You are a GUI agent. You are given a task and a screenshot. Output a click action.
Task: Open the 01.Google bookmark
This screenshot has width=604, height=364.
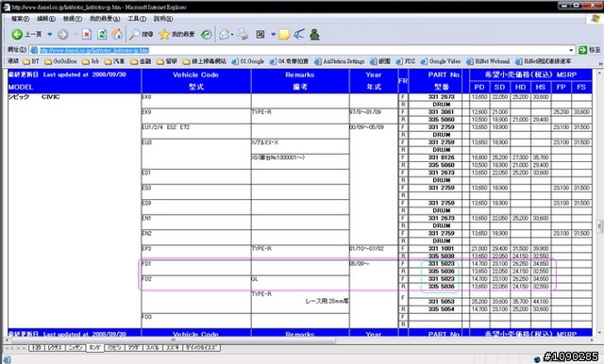pos(248,61)
